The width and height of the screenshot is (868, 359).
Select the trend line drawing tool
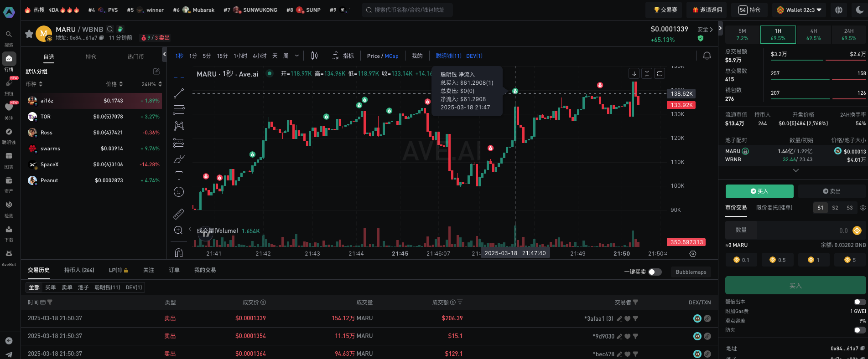(x=179, y=93)
